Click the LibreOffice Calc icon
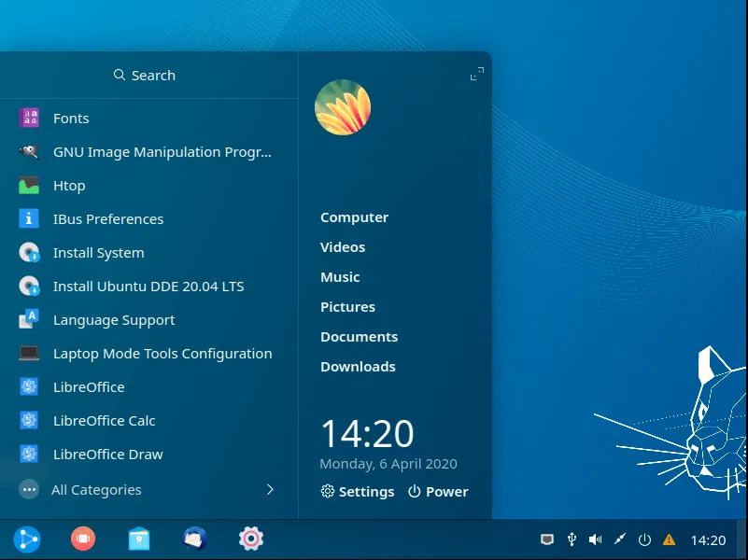Viewport: 748px width, 560px height. pos(29,420)
